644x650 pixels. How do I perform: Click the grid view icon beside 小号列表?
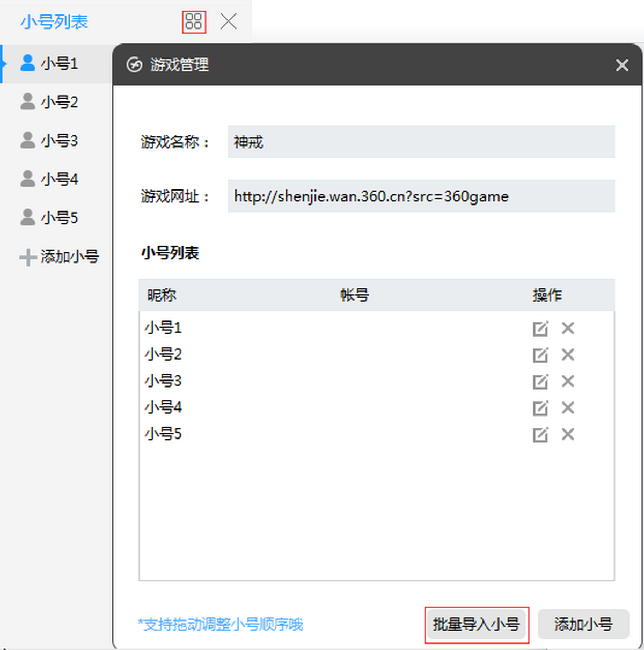193,22
